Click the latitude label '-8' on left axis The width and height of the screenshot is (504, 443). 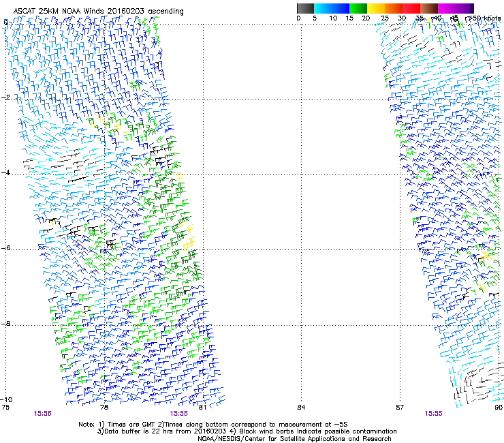(x=5, y=324)
